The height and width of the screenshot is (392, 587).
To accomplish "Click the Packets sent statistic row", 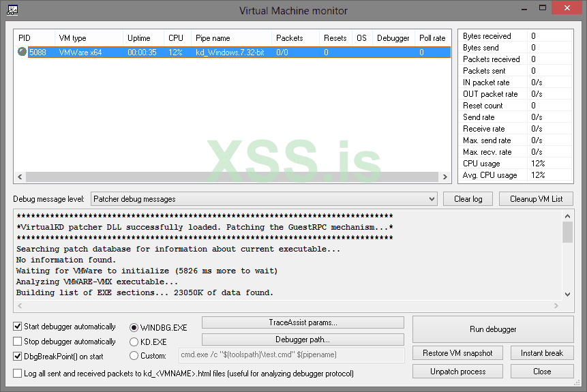I will [x=515, y=71].
